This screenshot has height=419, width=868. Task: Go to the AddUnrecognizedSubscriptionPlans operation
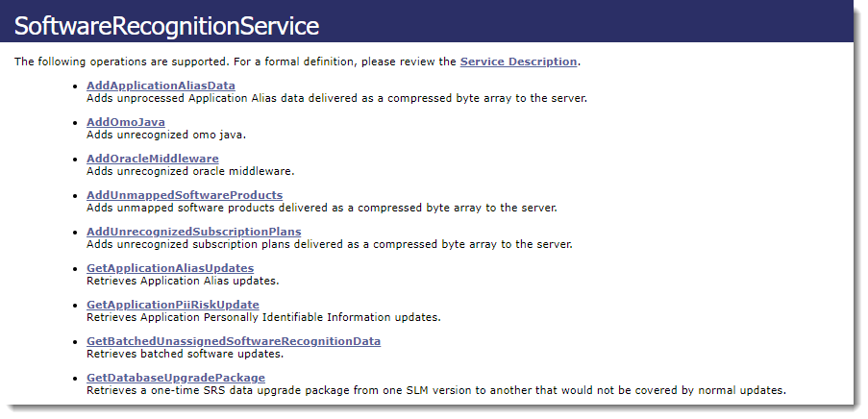[193, 232]
